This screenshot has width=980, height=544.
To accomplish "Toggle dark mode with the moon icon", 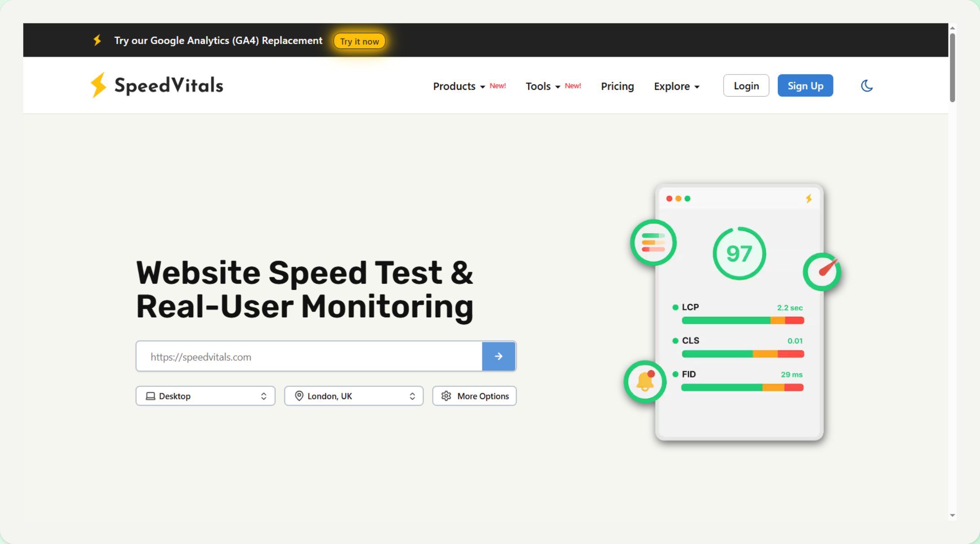I will pos(866,86).
